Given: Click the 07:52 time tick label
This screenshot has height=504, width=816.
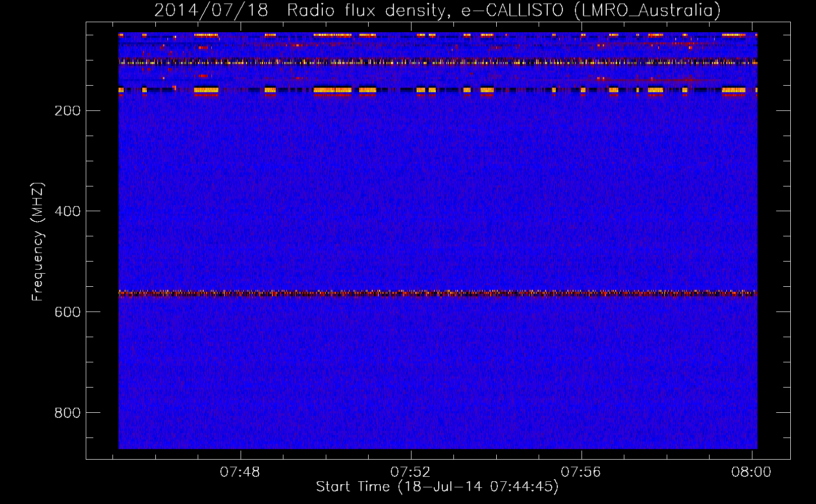Looking at the screenshot, I should [411, 472].
